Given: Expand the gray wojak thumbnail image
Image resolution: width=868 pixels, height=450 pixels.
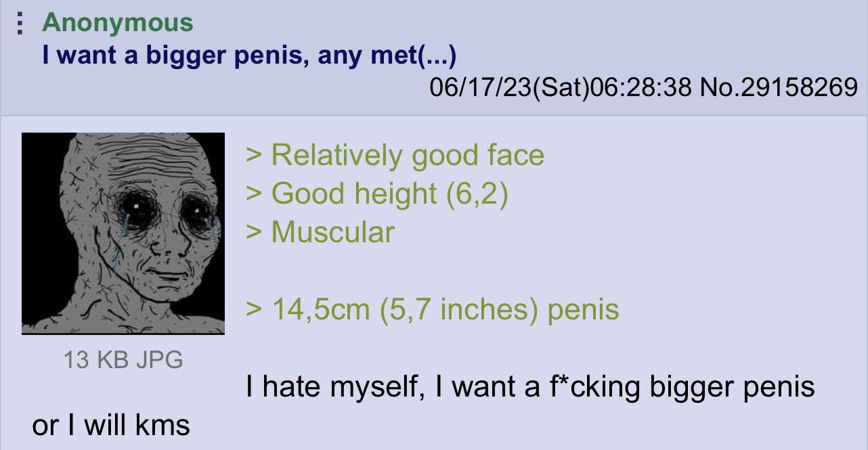Looking at the screenshot, I should tap(123, 233).
